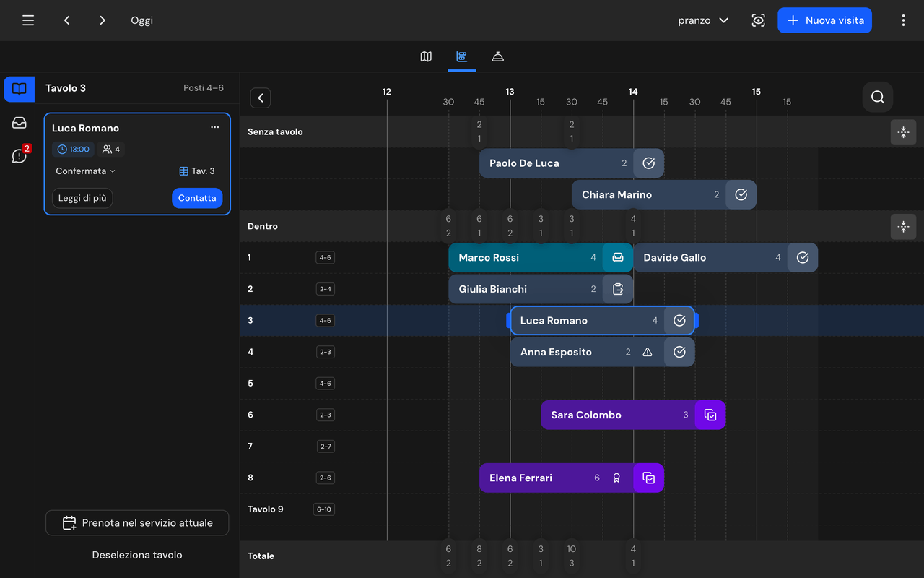The image size is (924, 578).
Task: Select the Elena Ferrari reservation block
Action: pos(572,478)
